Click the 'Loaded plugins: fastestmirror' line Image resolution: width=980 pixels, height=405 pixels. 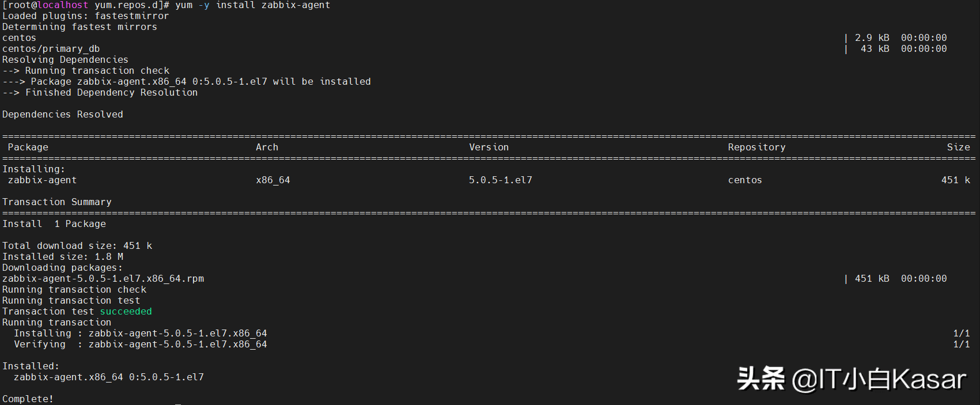point(85,16)
